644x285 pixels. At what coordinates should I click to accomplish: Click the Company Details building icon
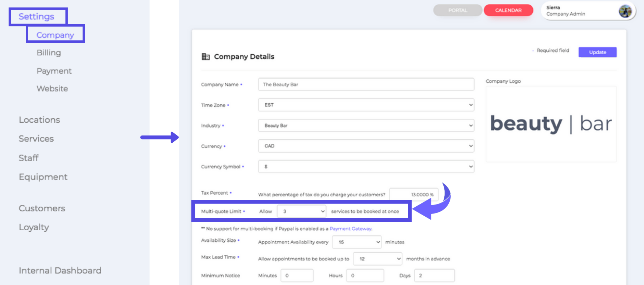(206, 56)
